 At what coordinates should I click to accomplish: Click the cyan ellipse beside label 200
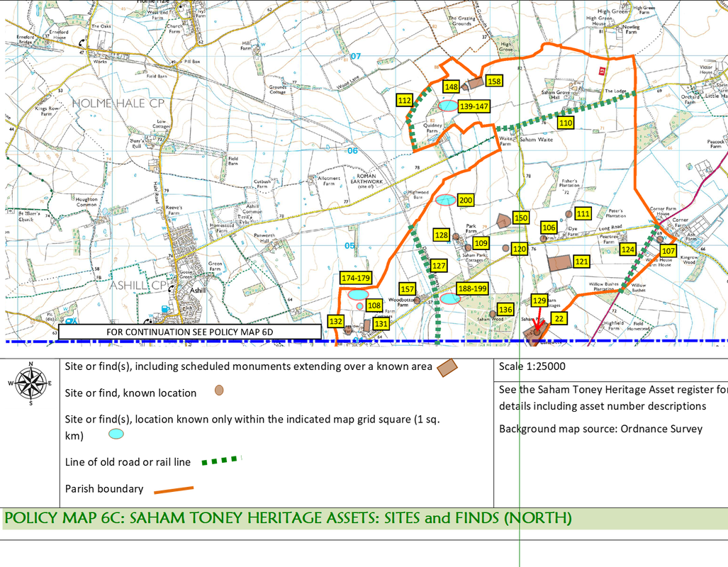coord(446,200)
